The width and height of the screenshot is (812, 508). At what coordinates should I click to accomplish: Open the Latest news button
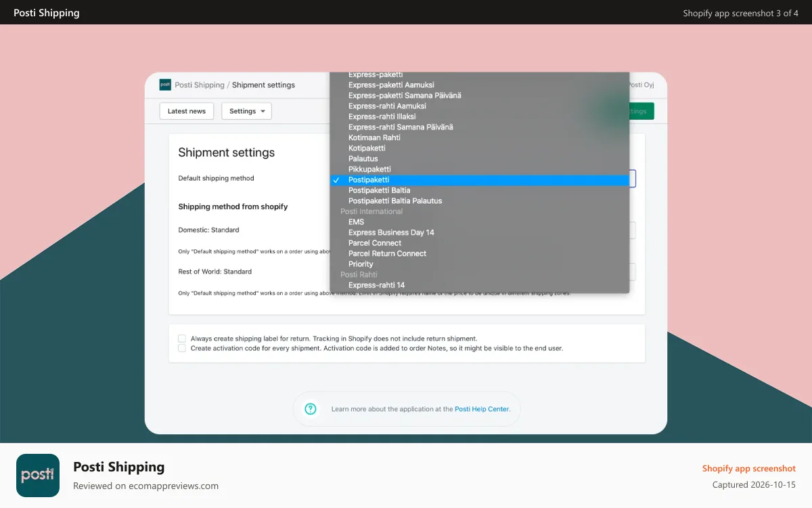tap(187, 111)
